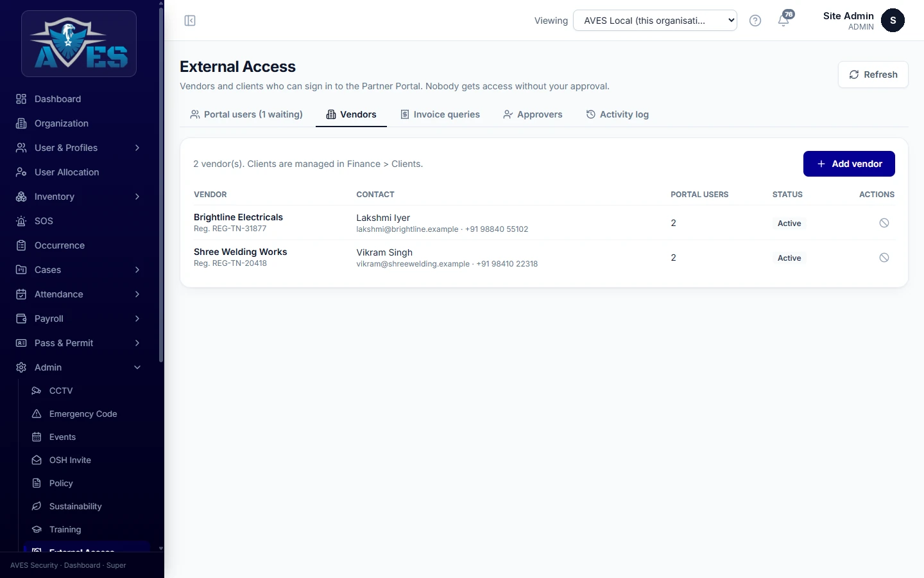924x578 pixels.
Task: Expand User & Profiles submenu
Action: pyautogui.click(x=80, y=148)
